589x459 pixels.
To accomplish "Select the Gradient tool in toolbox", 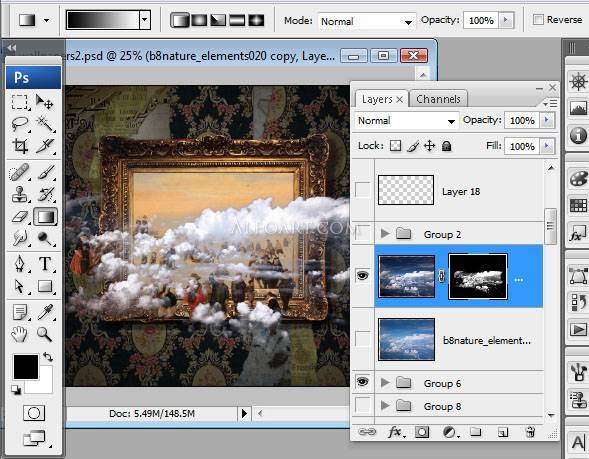I will click(45, 217).
